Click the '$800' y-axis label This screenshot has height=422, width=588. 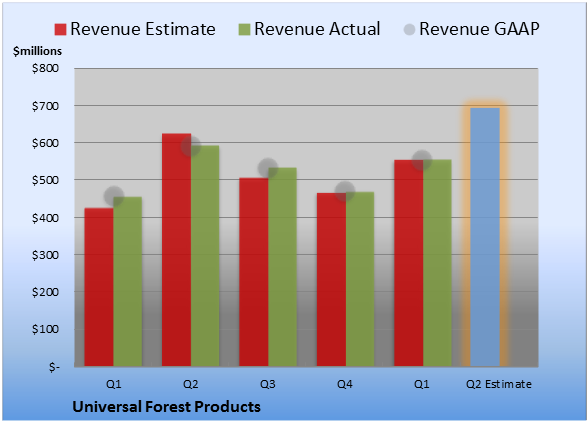(45, 68)
